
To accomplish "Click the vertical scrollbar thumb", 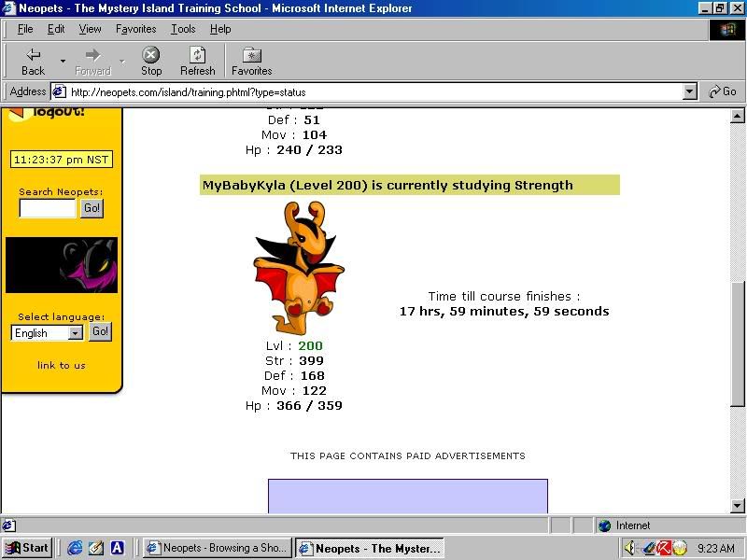I will click(737, 343).
